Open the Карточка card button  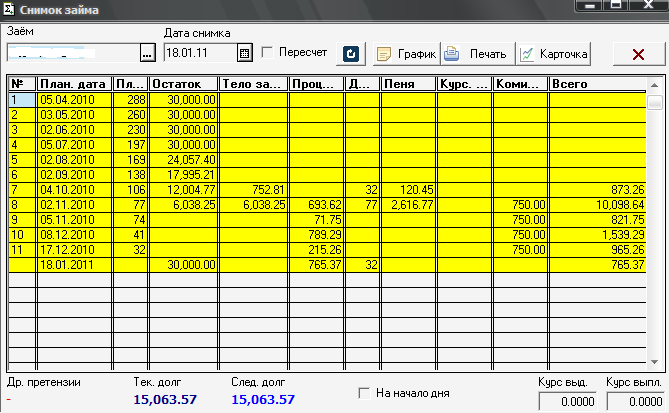554,53
